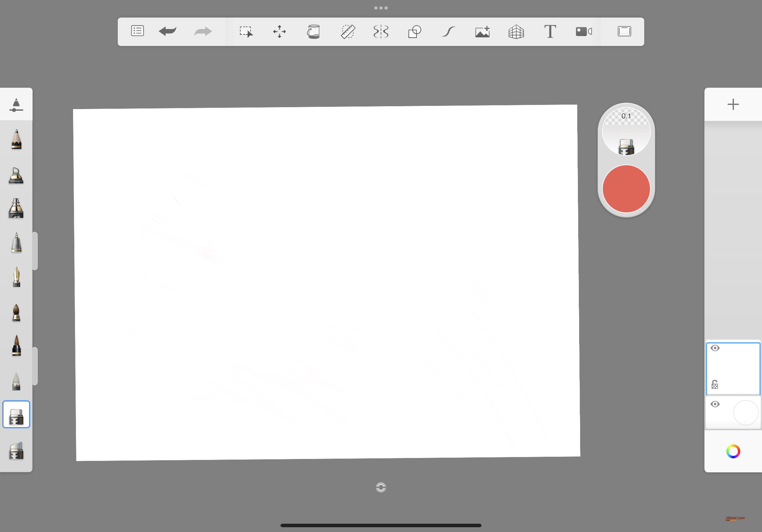The width and height of the screenshot is (762, 532).
Task: Open the main menu list
Action: point(137,32)
